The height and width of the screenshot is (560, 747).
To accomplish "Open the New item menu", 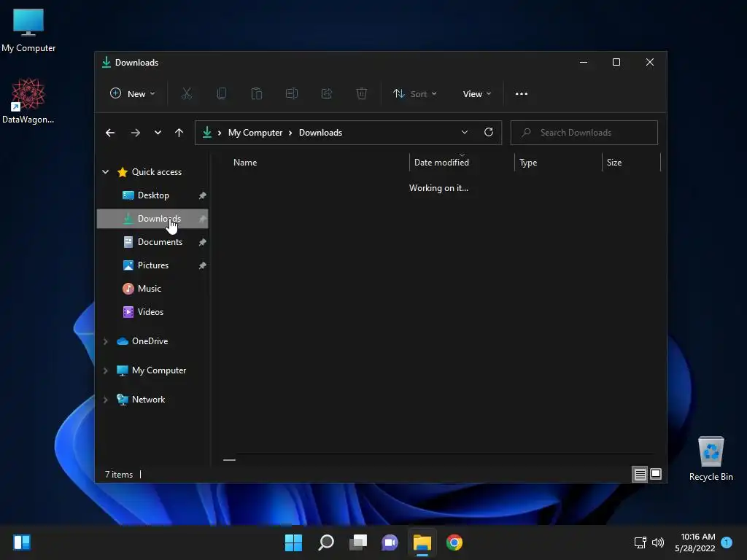I will pos(133,94).
